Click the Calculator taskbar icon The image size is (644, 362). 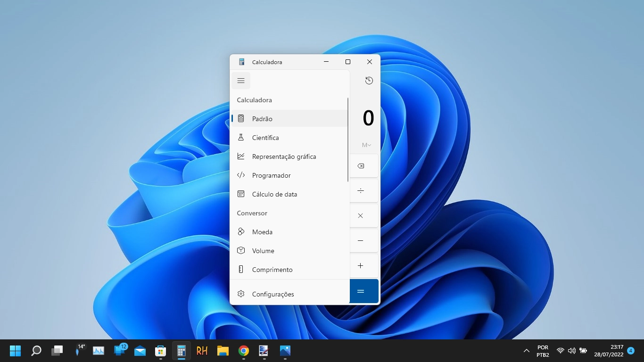[x=182, y=351]
